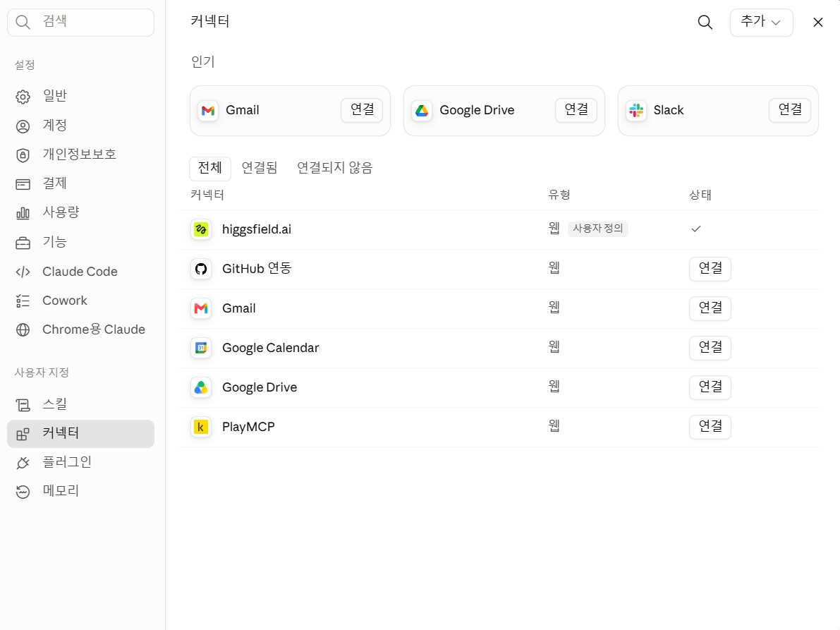This screenshot has height=630, width=840.
Task: Select 커넥터 blocks icon in sidebar
Action: point(23,434)
